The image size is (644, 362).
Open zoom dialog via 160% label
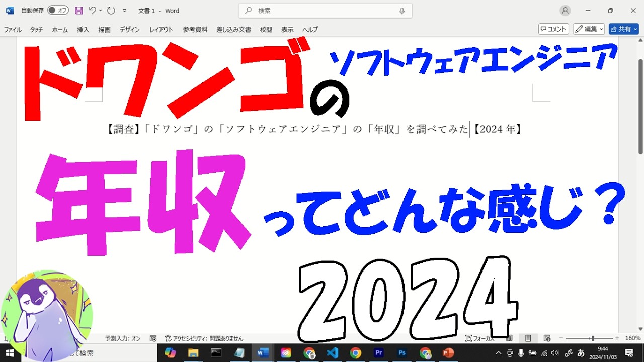coord(633,338)
